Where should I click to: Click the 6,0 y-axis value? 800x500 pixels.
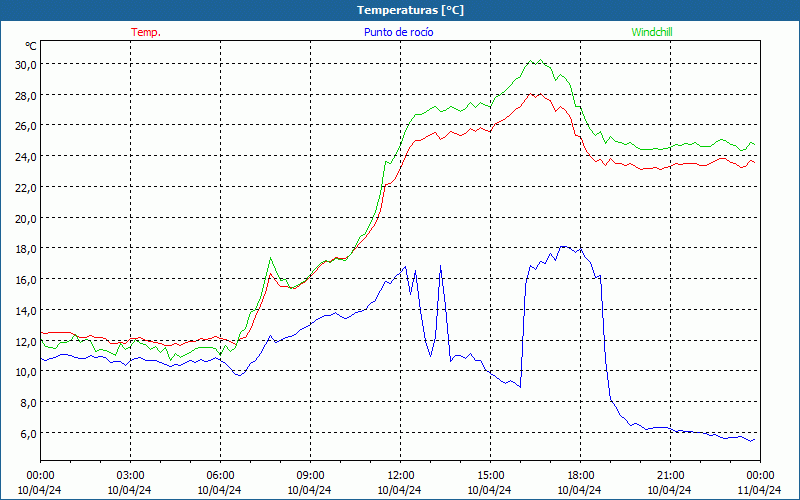tap(28, 434)
